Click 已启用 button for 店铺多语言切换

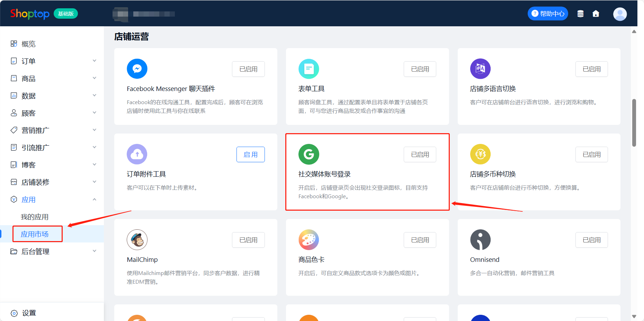click(592, 69)
